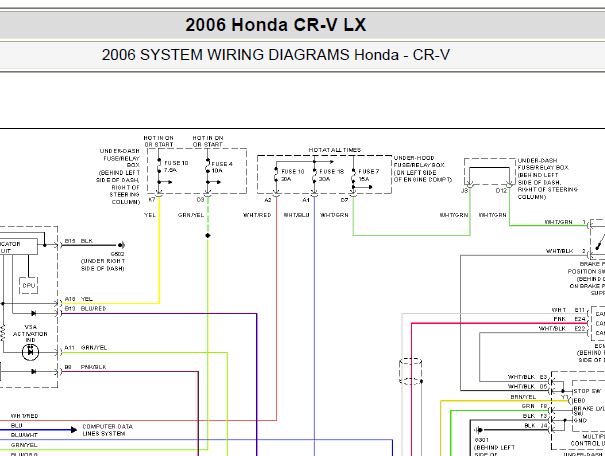Screen dimensions: 605x456
Task: Click the 'BLU' wire label near data lines
Action: (17, 426)
